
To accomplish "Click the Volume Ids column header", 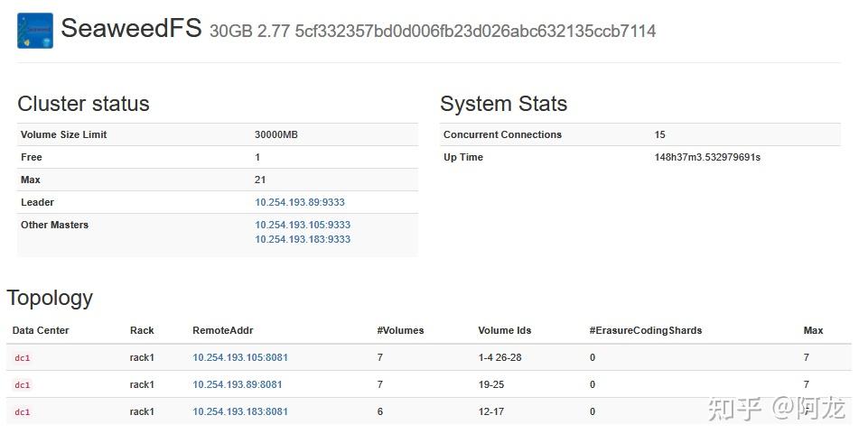I will coord(504,330).
